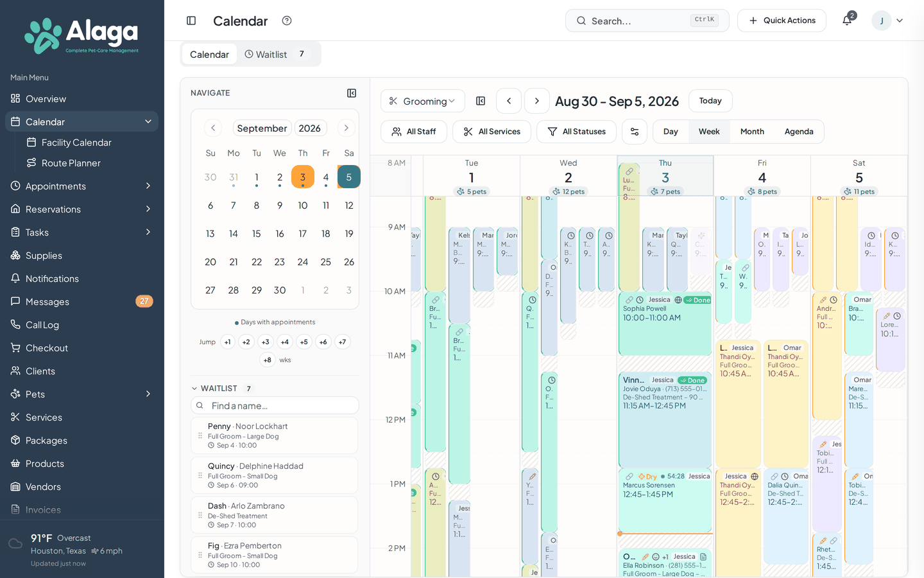Open the All Services filter
The height and width of the screenshot is (578, 924).
[x=492, y=132]
